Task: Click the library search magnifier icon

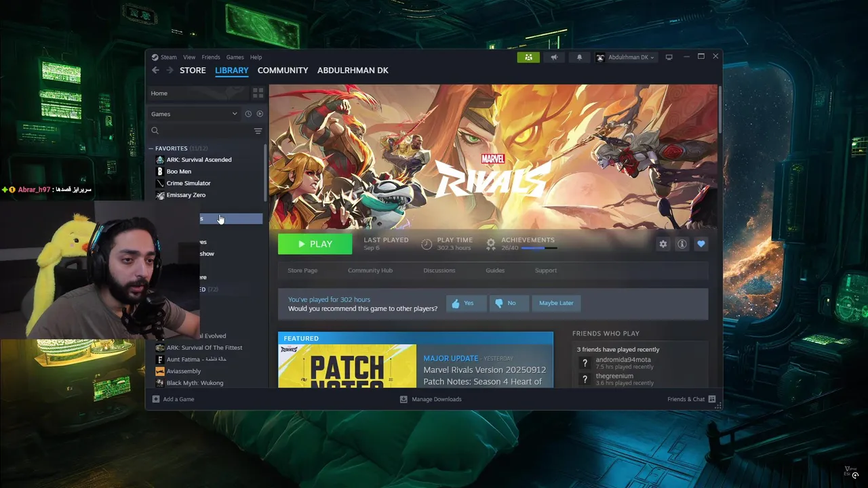Action: point(155,131)
